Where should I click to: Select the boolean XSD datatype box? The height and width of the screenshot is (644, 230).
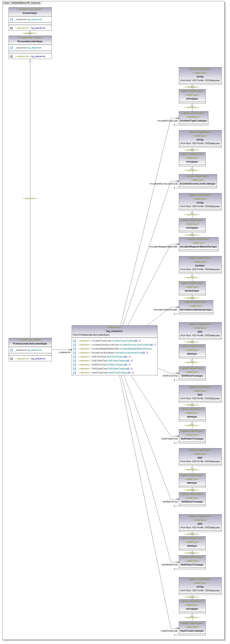click(200, 264)
